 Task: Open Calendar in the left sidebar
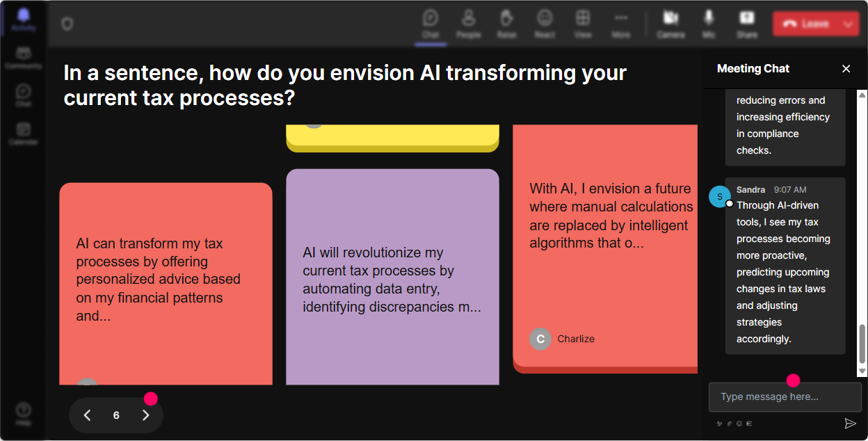point(24,134)
